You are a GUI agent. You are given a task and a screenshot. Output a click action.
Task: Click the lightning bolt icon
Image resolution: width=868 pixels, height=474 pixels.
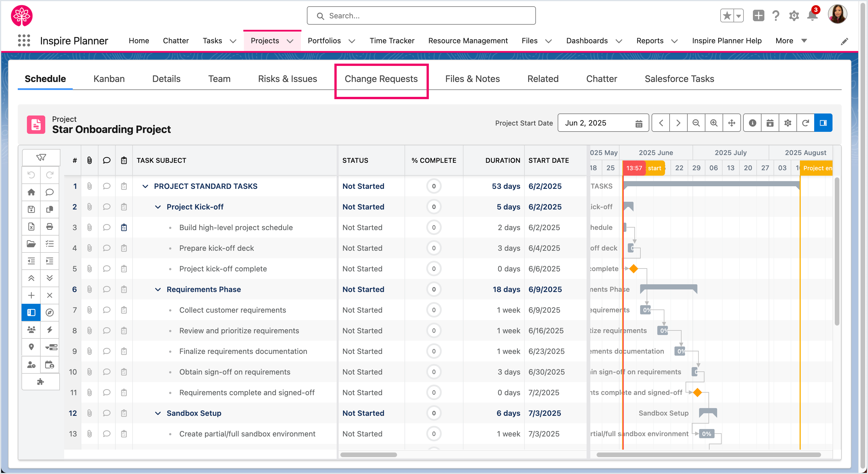coord(50,330)
